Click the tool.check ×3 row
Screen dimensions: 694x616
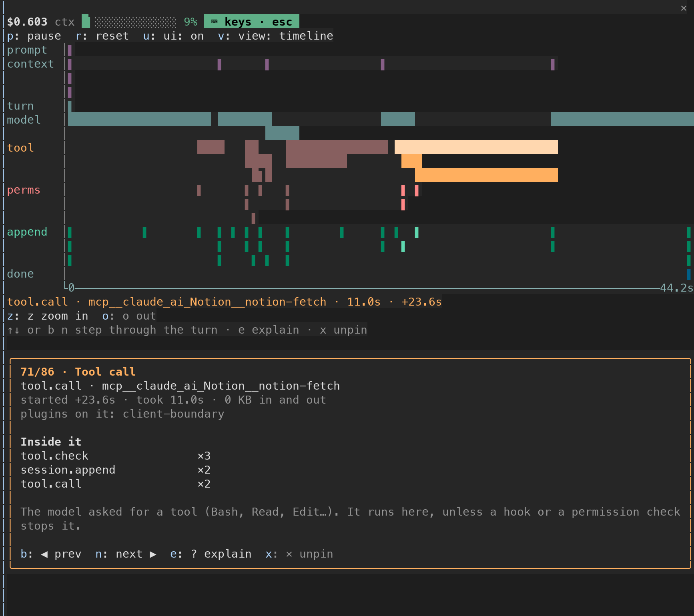tap(116, 456)
